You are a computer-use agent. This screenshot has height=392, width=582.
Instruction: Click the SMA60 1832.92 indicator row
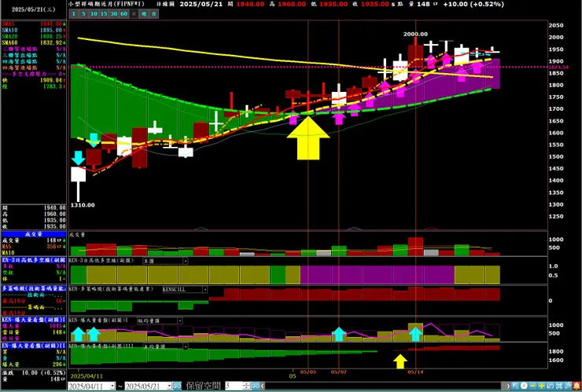[33, 42]
